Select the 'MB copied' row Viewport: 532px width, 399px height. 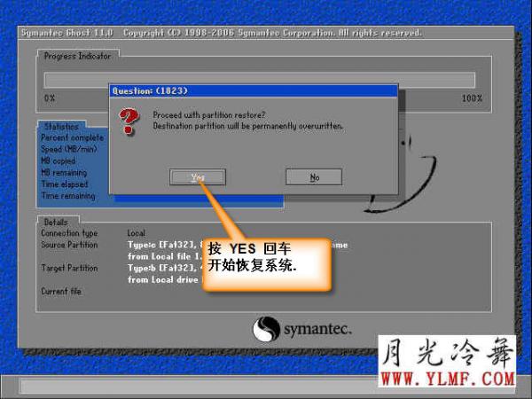58,160
